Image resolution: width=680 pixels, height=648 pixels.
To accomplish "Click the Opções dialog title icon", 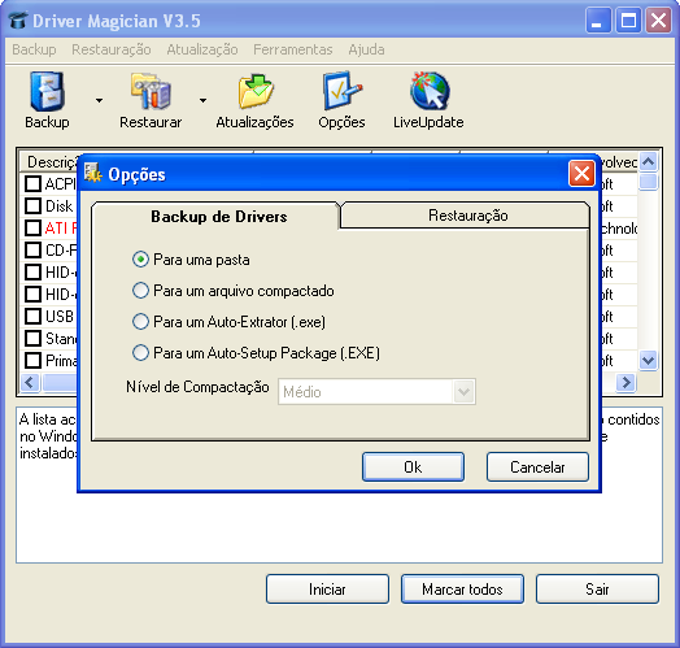I will [x=93, y=174].
